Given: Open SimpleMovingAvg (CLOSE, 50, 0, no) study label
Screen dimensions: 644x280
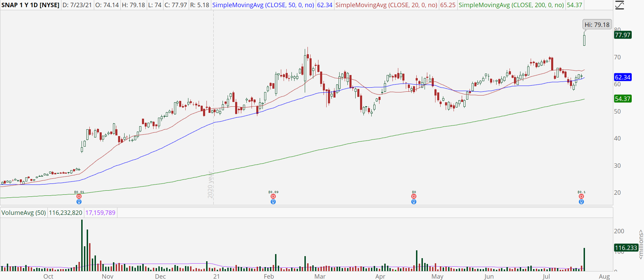Looking at the screenshot, I should (263, 5).
